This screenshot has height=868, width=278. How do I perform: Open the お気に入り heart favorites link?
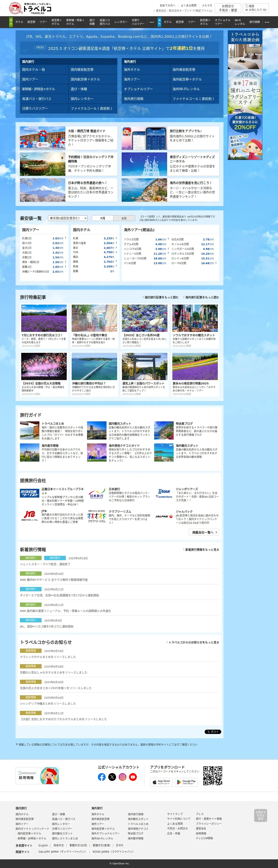[256, 10]
